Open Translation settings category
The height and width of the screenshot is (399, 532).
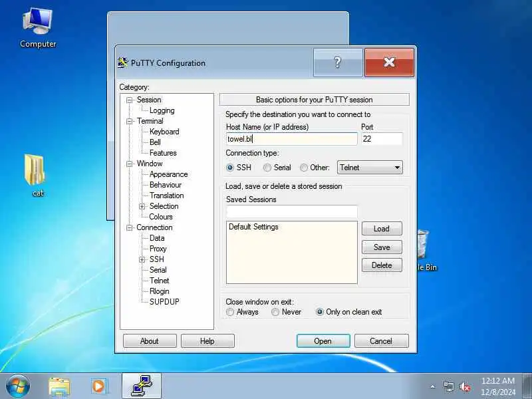(167, 196)
